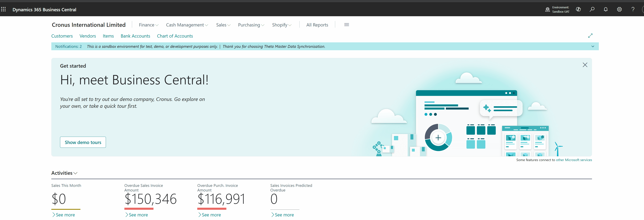
Task: Click the Notifications: 2 label
Action: tap(68, 46)
